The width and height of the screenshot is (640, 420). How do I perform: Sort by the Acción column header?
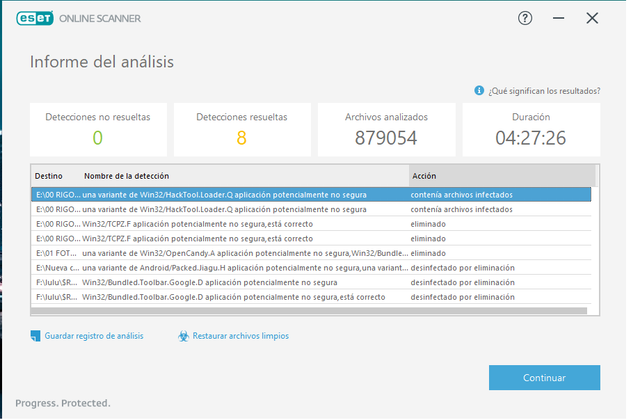coord(502,176)
